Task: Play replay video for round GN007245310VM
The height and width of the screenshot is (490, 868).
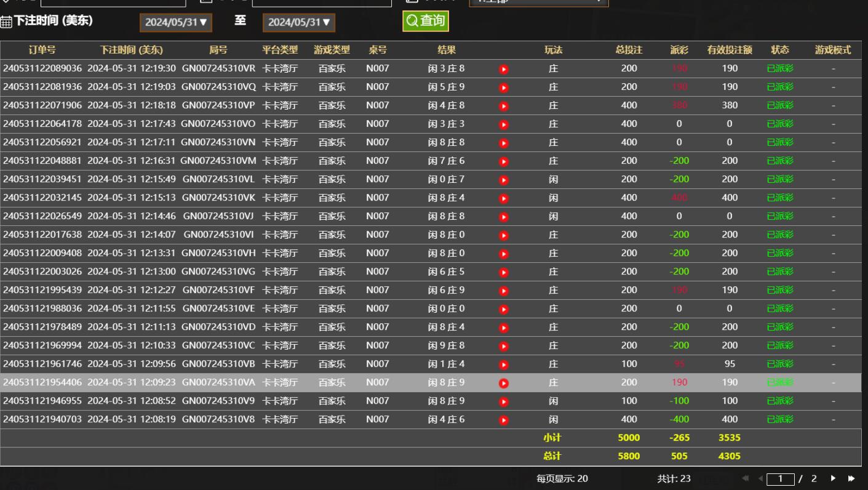Action: (504, 162)
